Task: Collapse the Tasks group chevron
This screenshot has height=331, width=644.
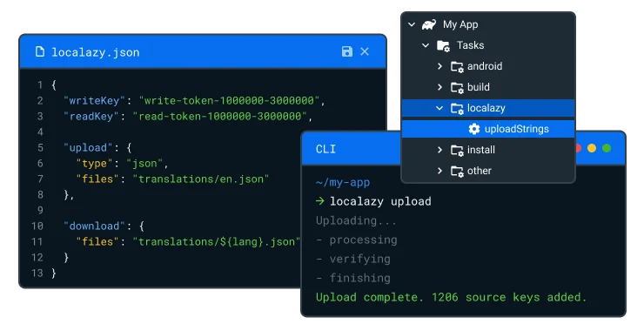Action: (426, 45)
